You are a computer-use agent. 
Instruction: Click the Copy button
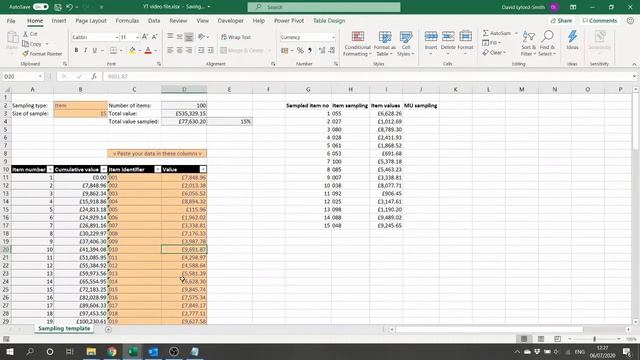(x=32, y=44)
